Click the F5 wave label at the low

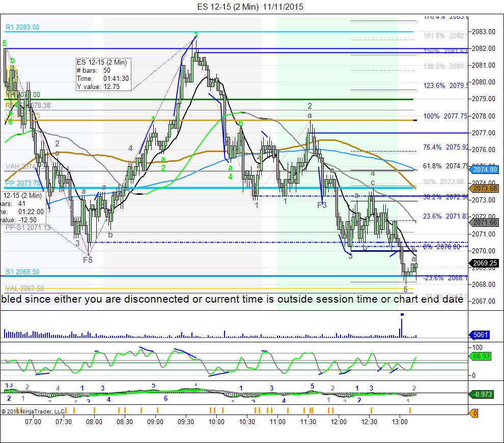[x=88, y=260]
